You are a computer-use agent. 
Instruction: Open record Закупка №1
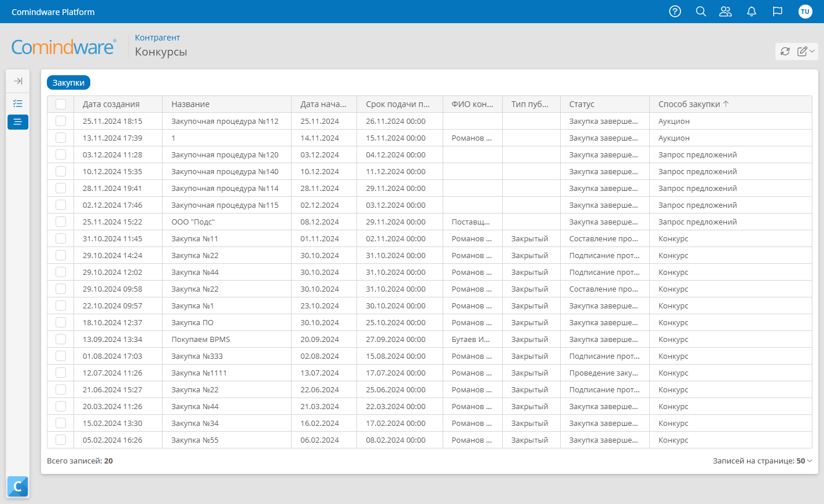point(193,306)
